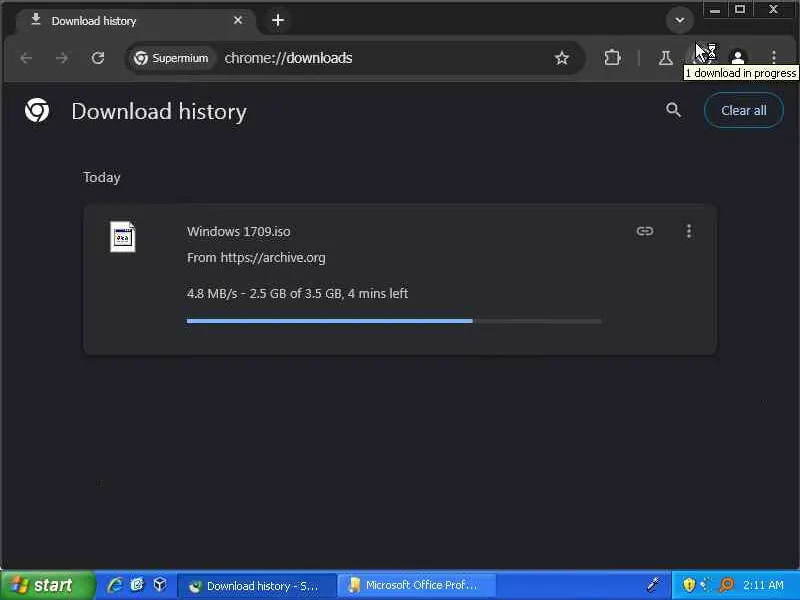Screen dimensions: 800x600
Task: Close the Download history tab
Action: tap(238, 20)
